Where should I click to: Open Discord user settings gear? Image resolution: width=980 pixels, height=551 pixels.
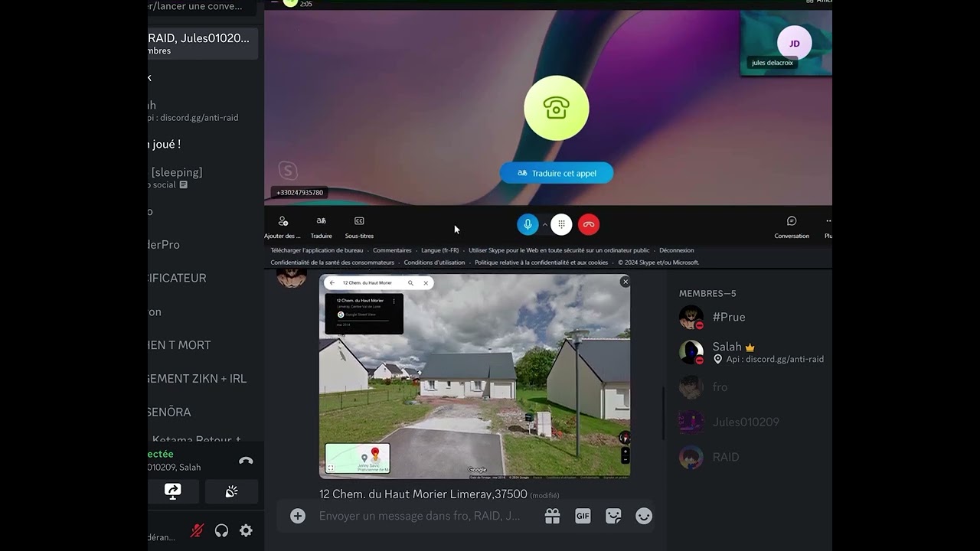point(246,530)
